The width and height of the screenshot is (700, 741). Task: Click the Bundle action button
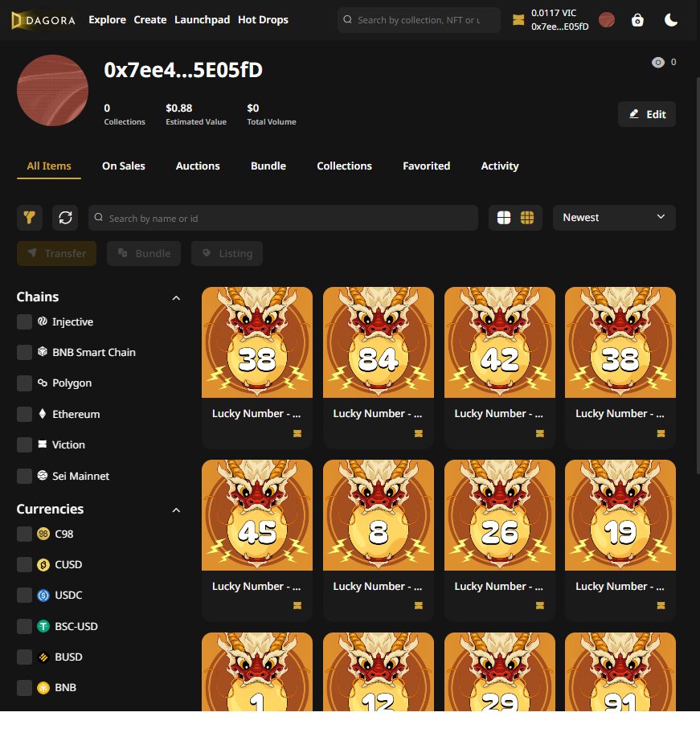coord(144,253)
